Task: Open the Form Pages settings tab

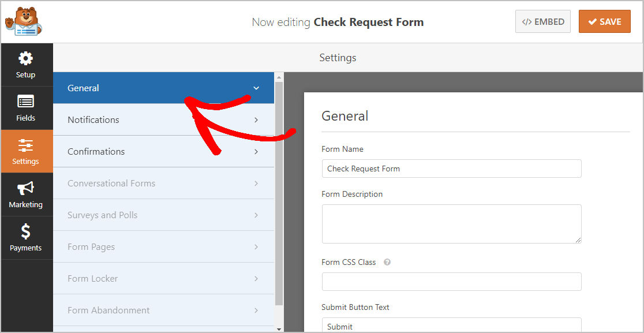Action: click(x=163, y=247)
